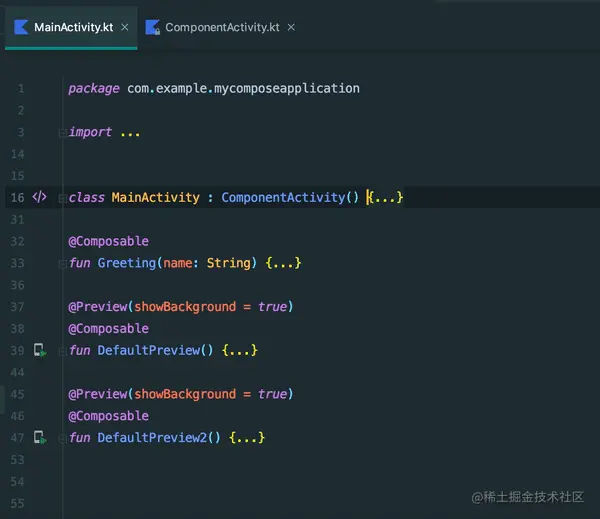
Task: Click the DefaultPreview function name
Action: click(149, 350)
